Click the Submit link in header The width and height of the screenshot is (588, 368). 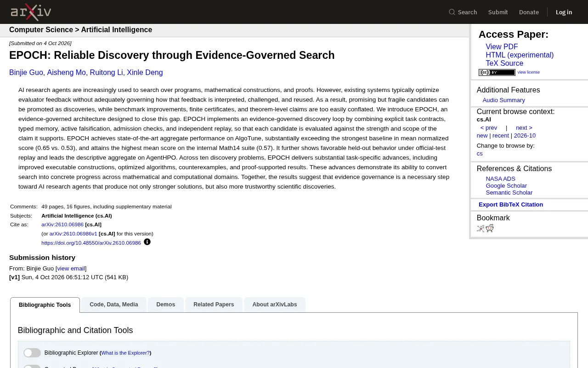pyautogui.click(x=498, y=12)
